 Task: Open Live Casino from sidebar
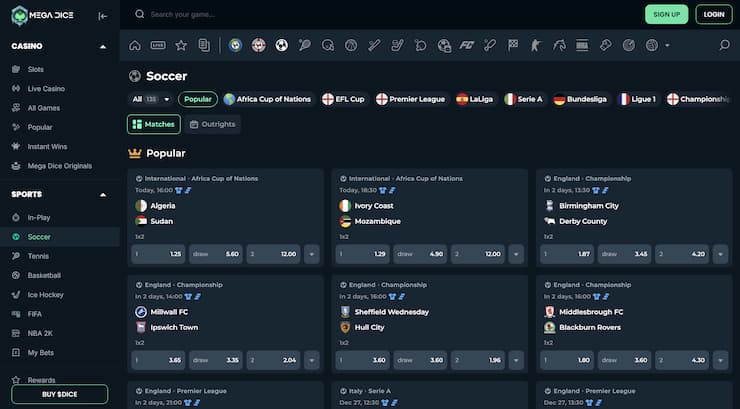pyautogui.click(x=45, y=88)
